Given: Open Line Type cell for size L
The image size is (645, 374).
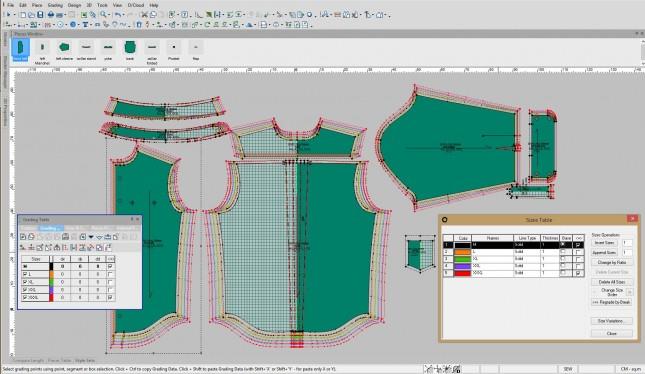Looking at the screenshot, I should [527, 252].
